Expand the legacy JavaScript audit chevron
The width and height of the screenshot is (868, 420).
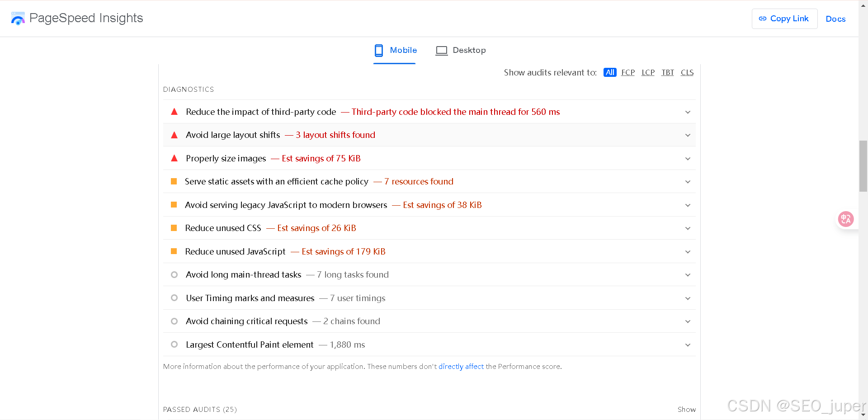[x=688, y=205]
